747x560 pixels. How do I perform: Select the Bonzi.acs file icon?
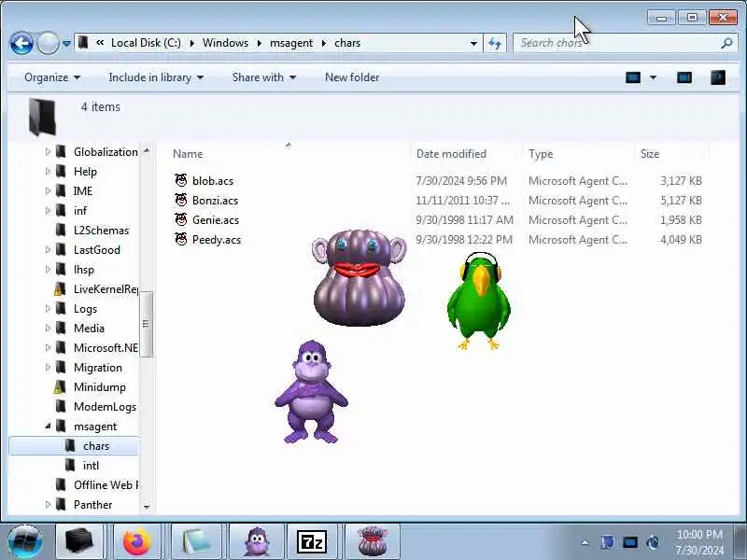click(x=181, y=200)
